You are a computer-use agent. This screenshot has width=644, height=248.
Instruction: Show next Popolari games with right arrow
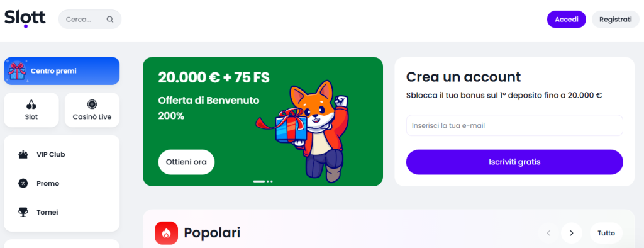(571, 233)
